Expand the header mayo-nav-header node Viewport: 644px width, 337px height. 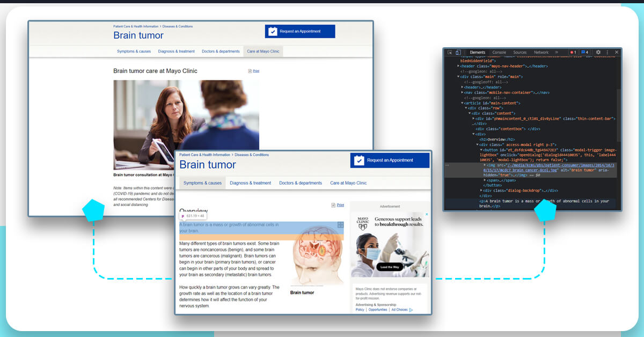(x=458, y=66)
